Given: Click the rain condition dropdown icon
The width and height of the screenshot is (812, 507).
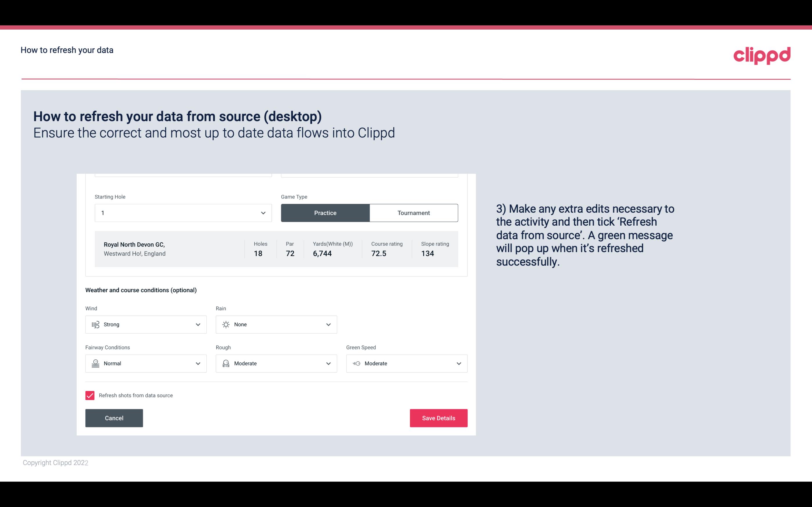Looking at the screenshot, I should point(327,324).
